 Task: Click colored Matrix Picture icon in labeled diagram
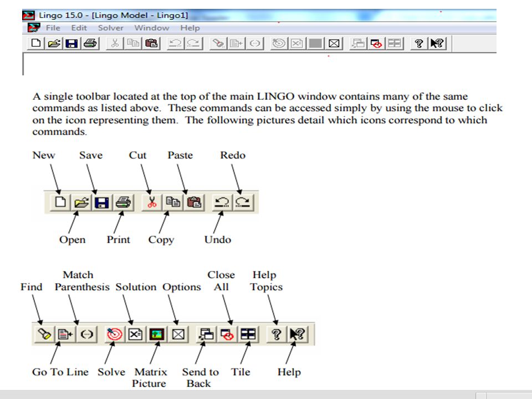pos(157,335)
